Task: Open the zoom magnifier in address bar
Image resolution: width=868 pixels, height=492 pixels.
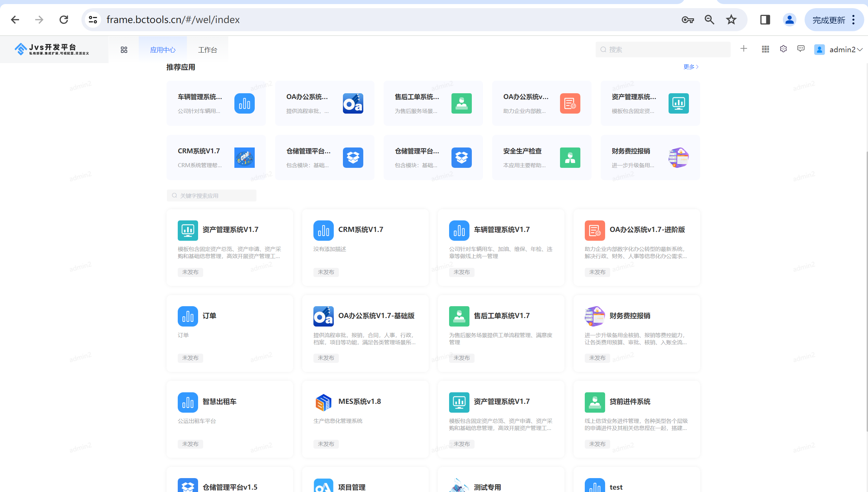Action: pyautogui.click(x=710, y=20)
